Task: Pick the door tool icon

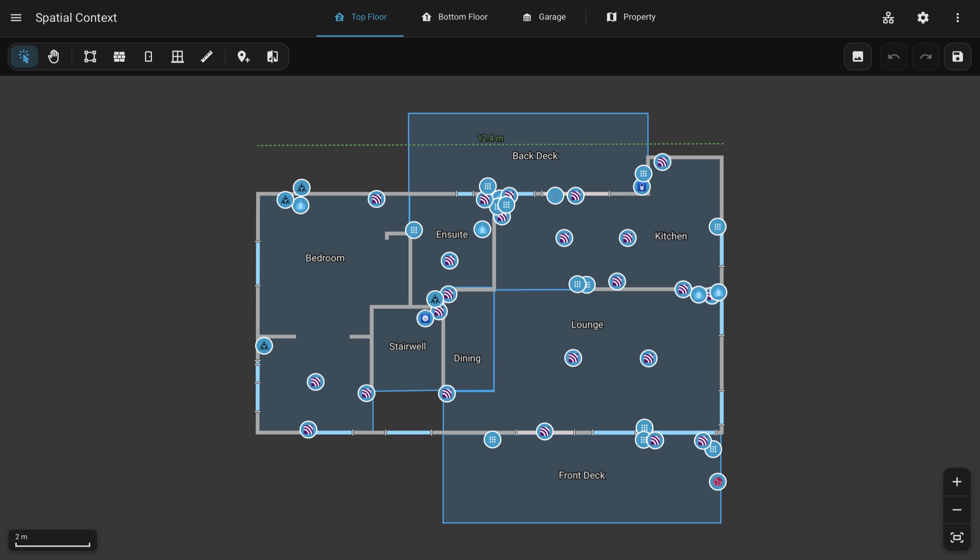Action: pyautogui.click(x=148, y=57)
